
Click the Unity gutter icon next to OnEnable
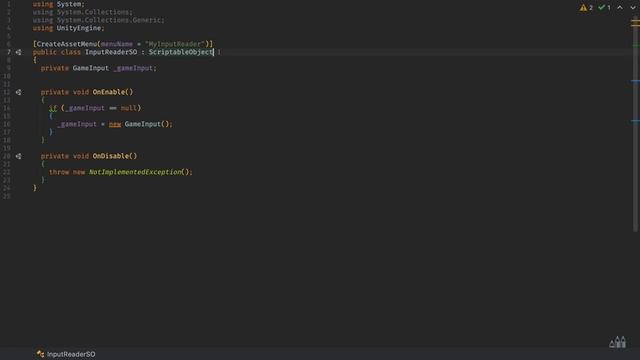pos(18,92)
